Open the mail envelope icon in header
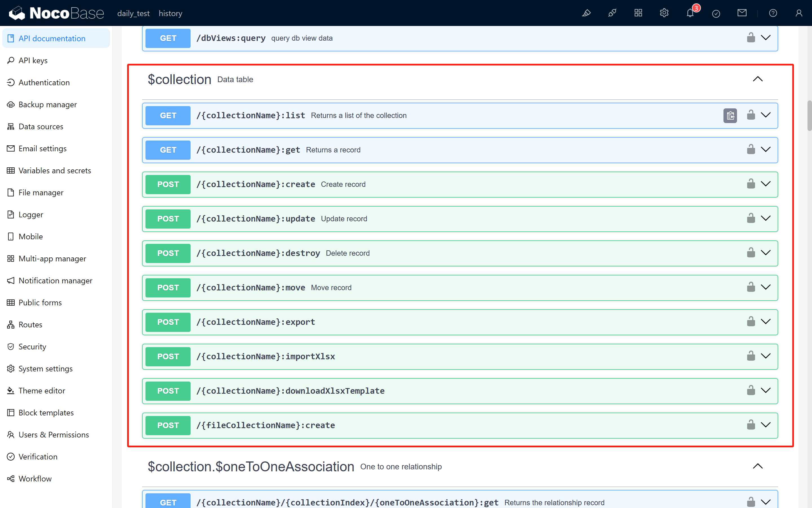This screenshot has height=508, width=812. tap(742, 13)
